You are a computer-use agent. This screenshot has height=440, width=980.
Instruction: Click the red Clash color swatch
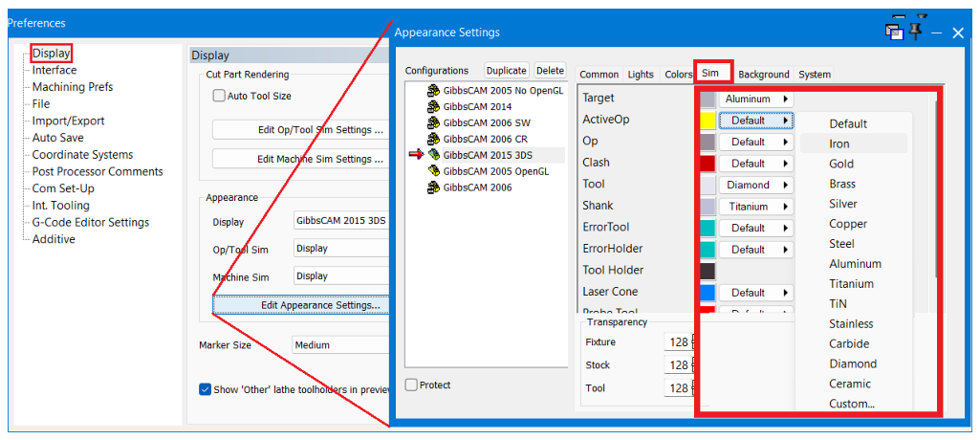(708, 164)
